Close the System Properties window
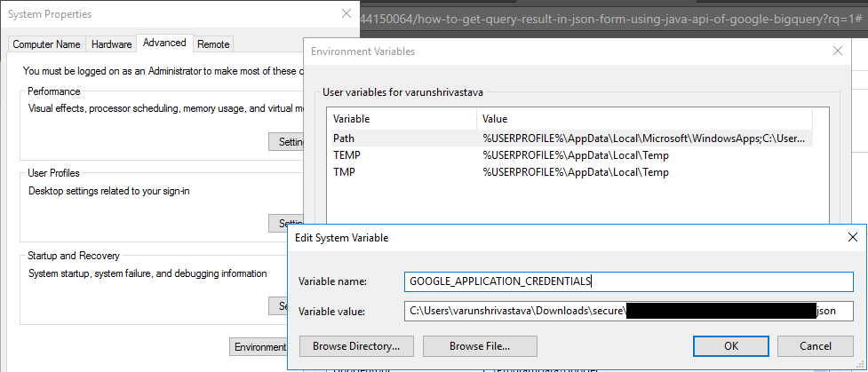Viewport: 868px width, 372px height. pyautogui.click(x=346, y=14)
